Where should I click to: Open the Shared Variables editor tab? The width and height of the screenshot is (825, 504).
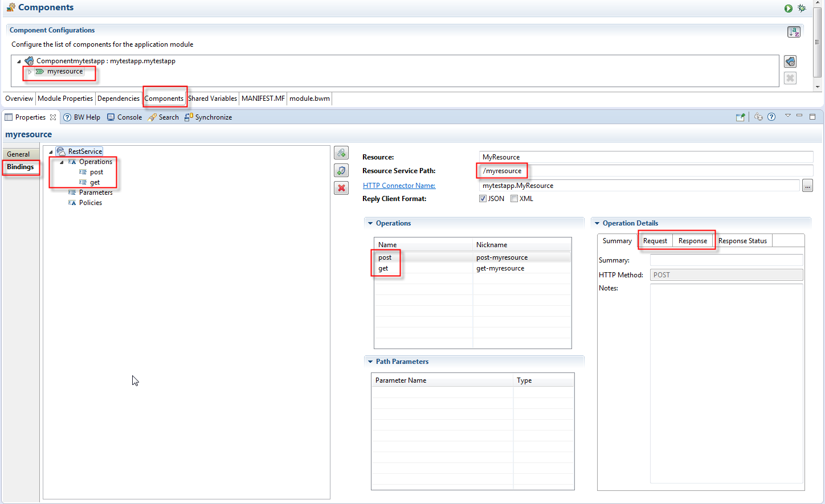coord(212,99)
